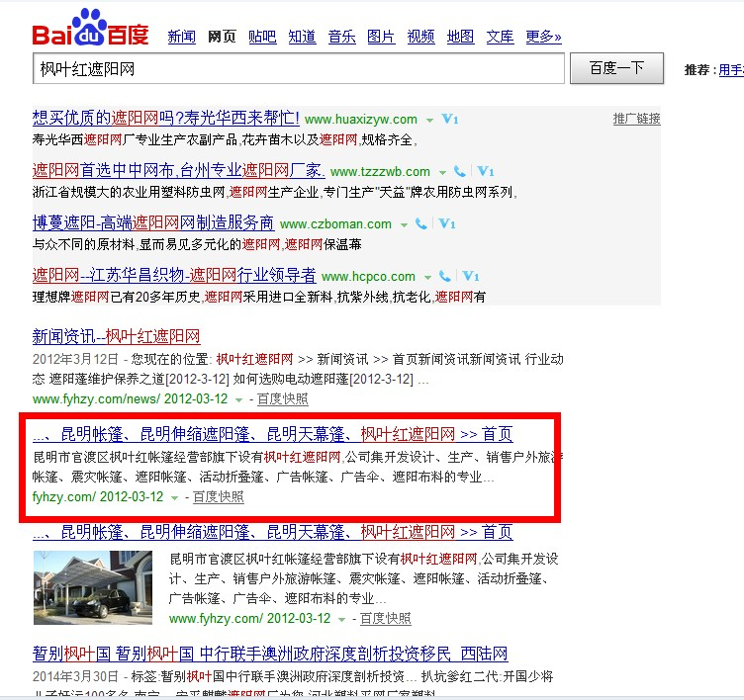The height and width of the screenshot is (700, 744).
Task: Click V1 badge beside www.tzzzwb.com
Action: pyautogui.click(x=486, y=172)
